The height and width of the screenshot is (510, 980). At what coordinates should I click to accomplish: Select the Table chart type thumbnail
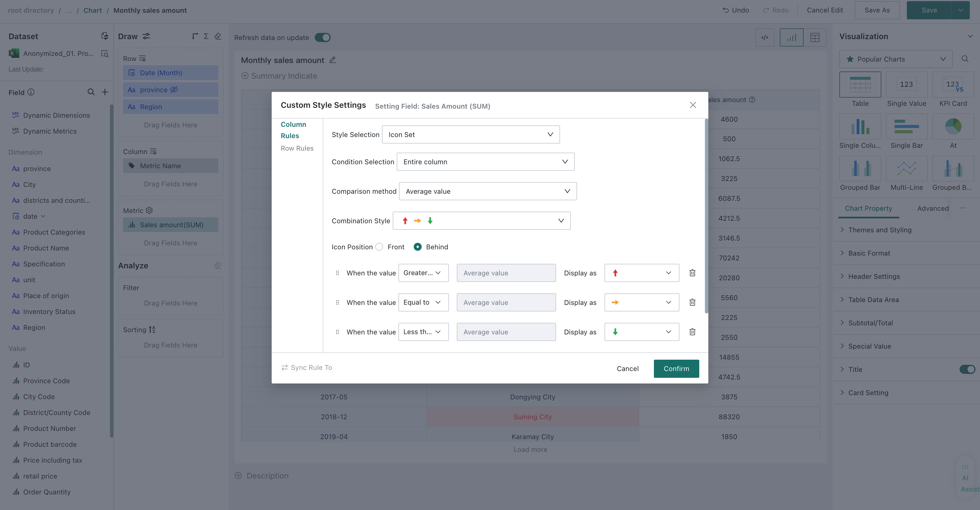(860, 85)
